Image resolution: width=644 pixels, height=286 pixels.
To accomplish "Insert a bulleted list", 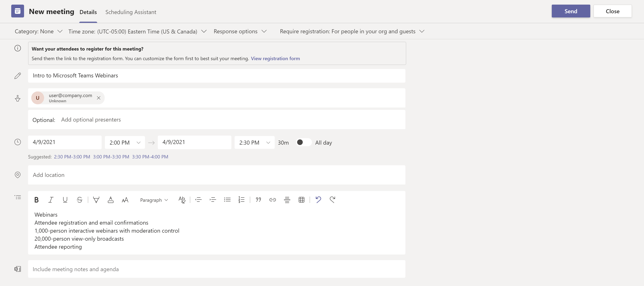I will (227, 200).
